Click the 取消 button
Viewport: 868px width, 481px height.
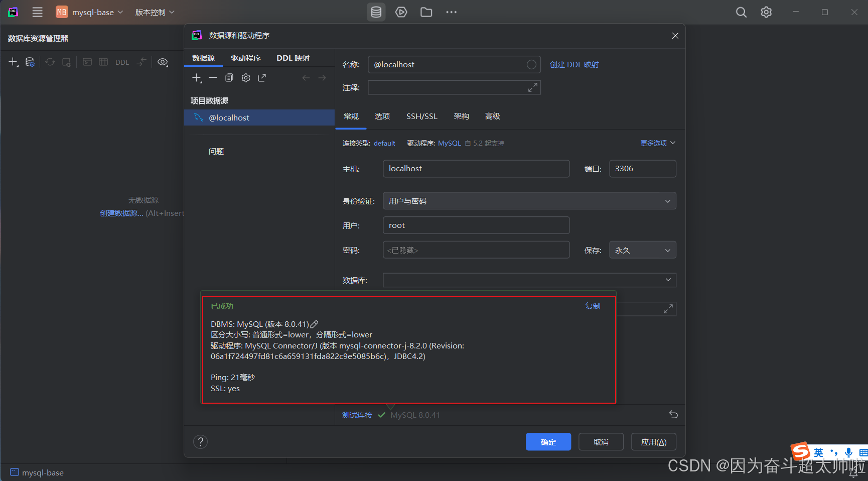[x=601, y=442]
